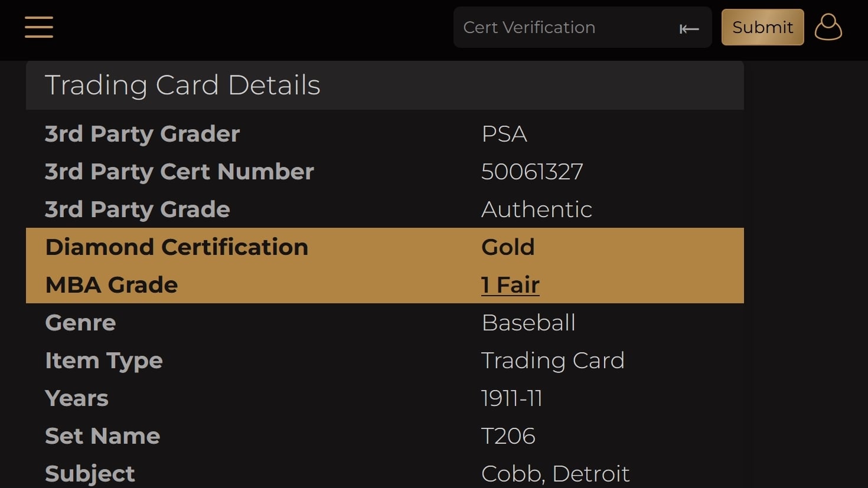Select the Cobb, Detroit subject text

556,474
